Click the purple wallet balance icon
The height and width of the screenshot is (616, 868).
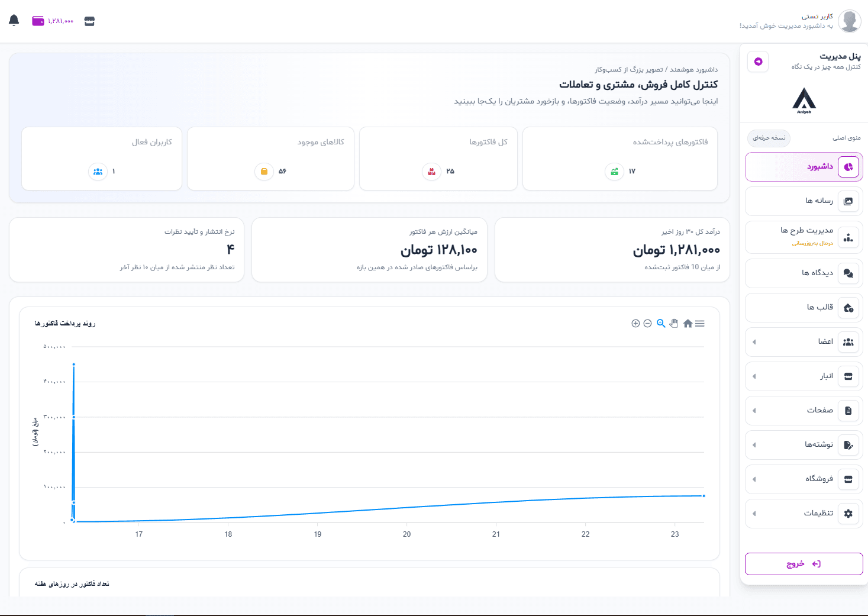pyautogui.click(x=38, y=21)
